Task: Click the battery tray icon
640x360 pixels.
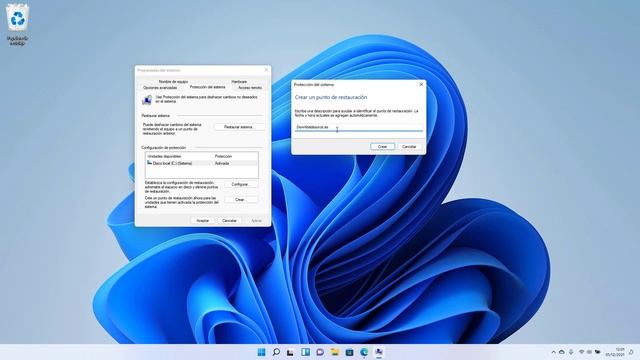Action: [x=598, y=352]
